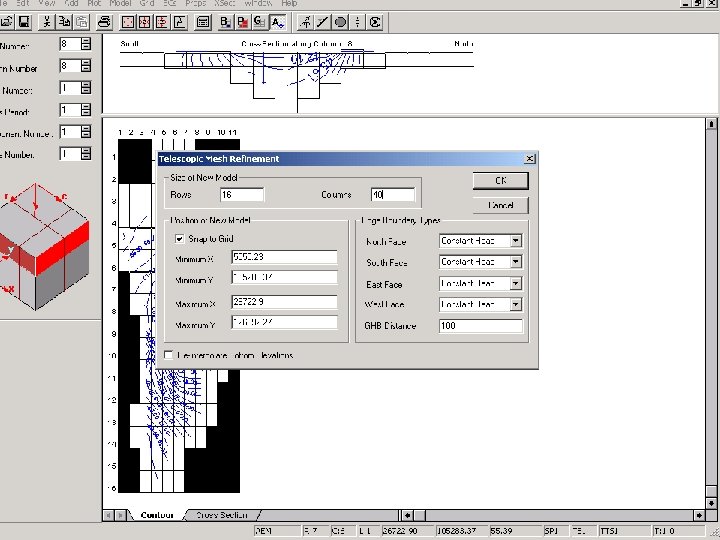Click the red grid with arrow icon

coord(162,22)
